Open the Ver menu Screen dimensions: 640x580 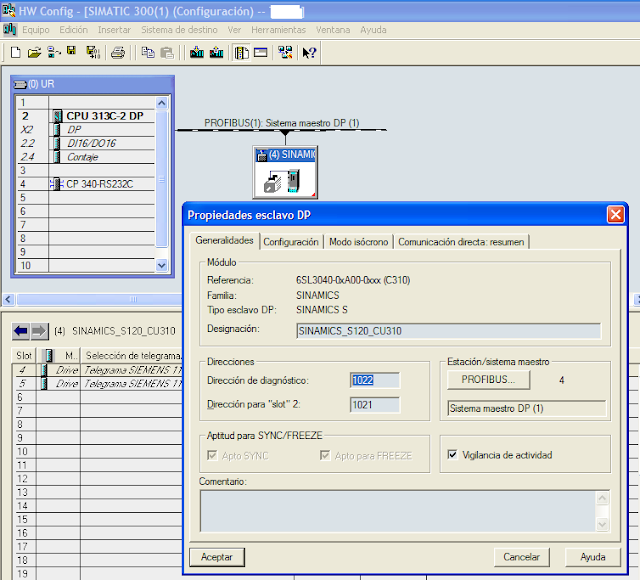click(234, 30)
